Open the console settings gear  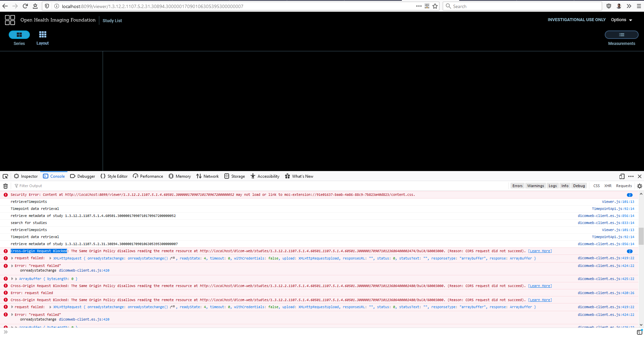(640, 186)
